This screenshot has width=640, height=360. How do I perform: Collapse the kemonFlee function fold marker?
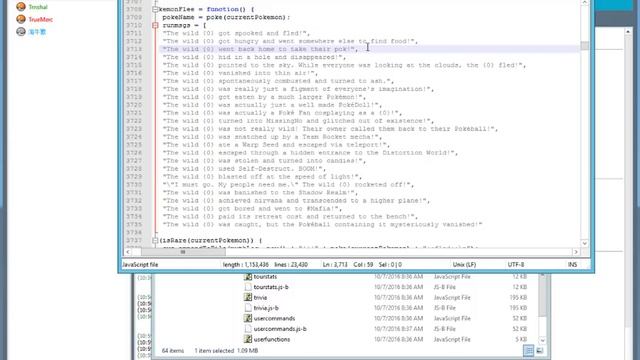(155, 9)
